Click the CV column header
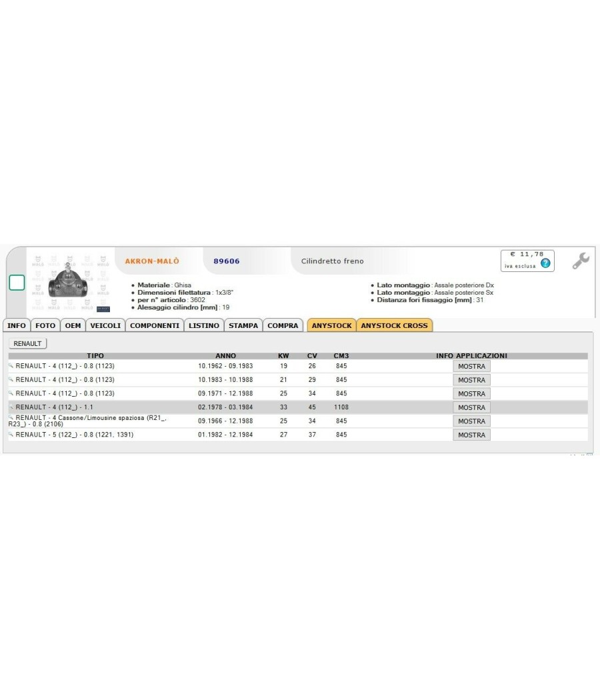 click(x=312, y=356)
